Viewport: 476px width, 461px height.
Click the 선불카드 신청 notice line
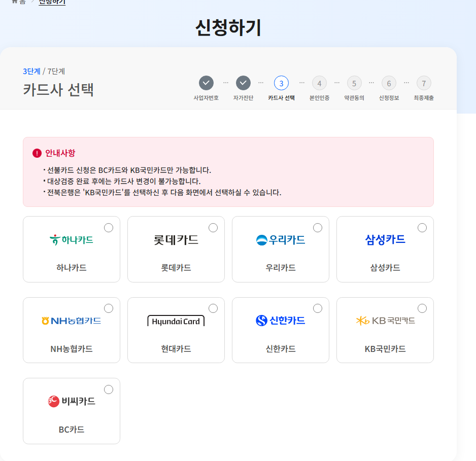(x=129, y=170)
